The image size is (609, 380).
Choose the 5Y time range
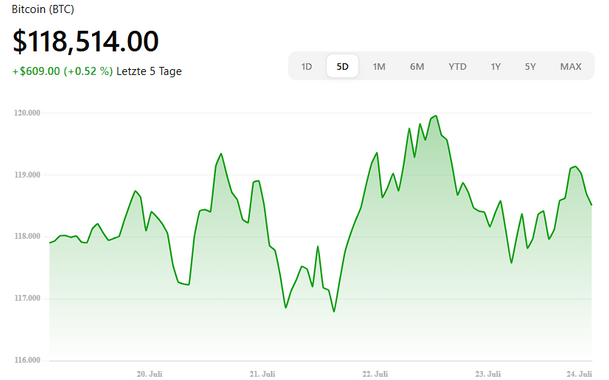tap(530, 66)
